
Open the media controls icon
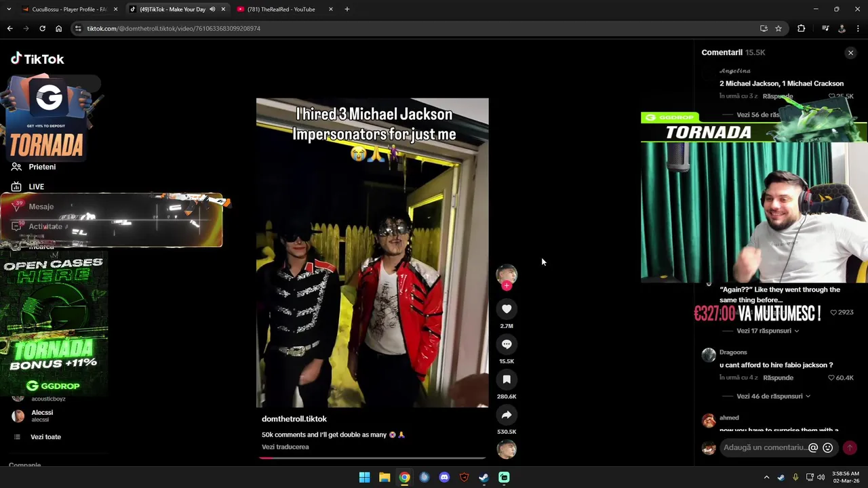click(825, 28)
